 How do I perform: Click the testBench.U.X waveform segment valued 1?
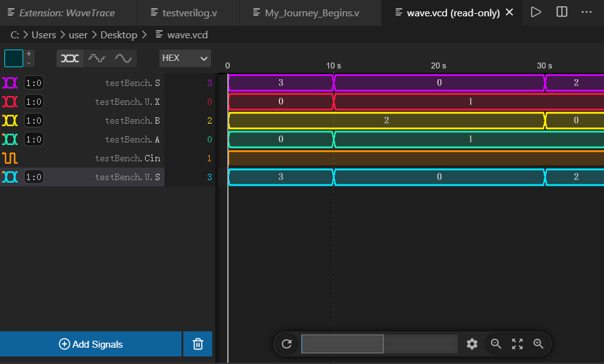(469, 102)
